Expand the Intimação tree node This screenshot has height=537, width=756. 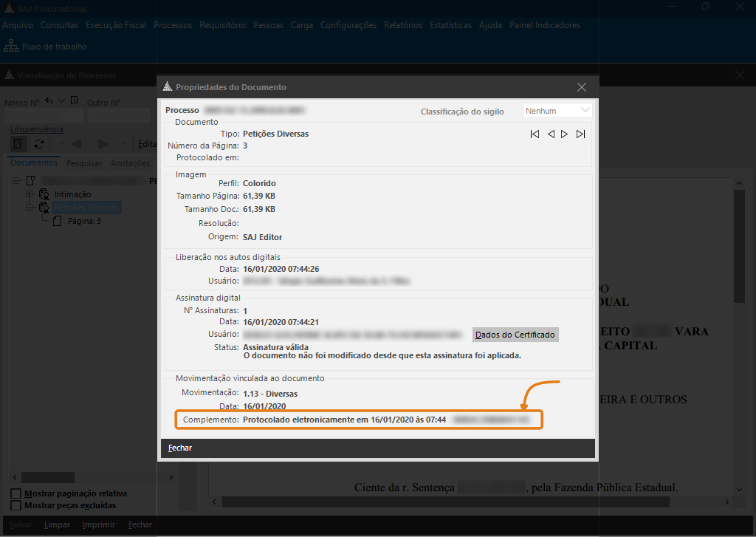(30, 194)
